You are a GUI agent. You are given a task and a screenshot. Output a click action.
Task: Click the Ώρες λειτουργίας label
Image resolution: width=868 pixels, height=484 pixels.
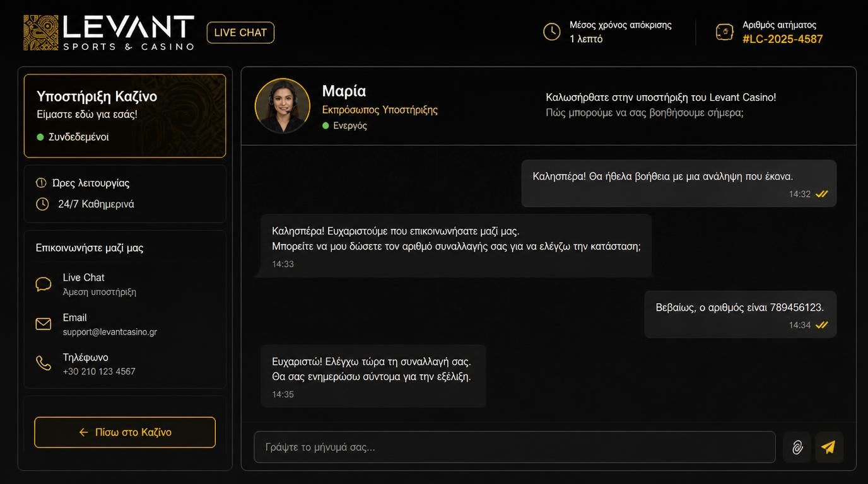tap(91, 183)
